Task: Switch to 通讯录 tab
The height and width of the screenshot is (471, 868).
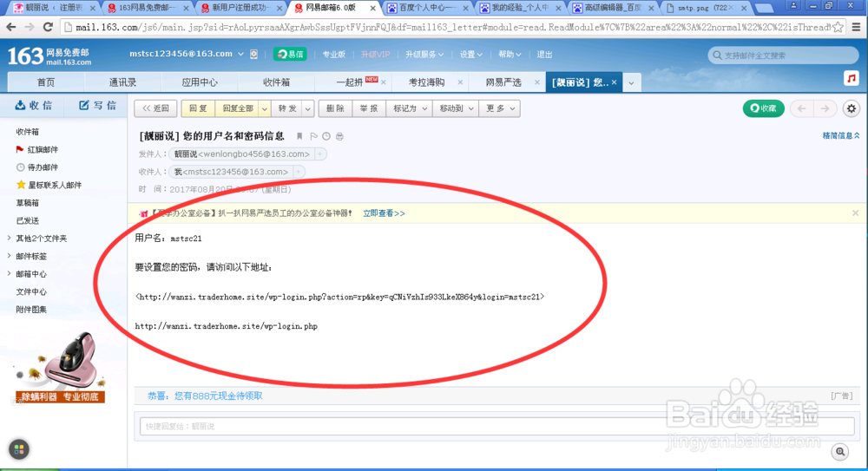Action: coord(122,82)
